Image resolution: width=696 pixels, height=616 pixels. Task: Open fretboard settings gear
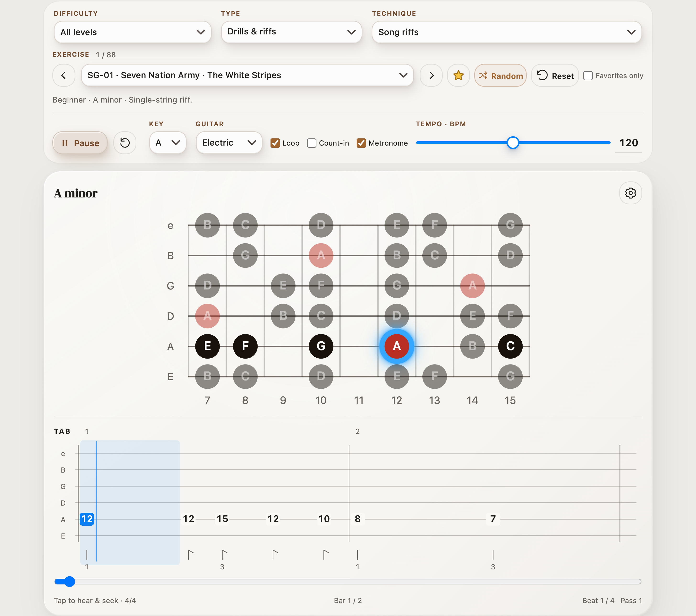tap(630, 193)
